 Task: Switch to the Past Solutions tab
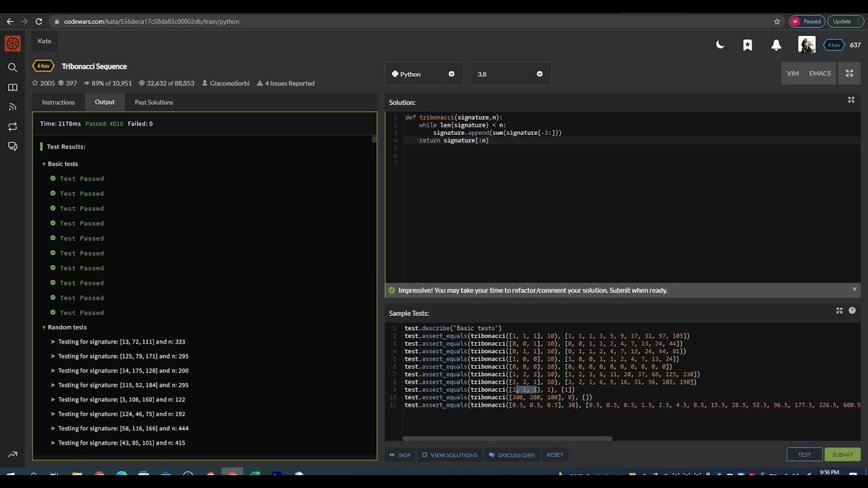(154, 102)
